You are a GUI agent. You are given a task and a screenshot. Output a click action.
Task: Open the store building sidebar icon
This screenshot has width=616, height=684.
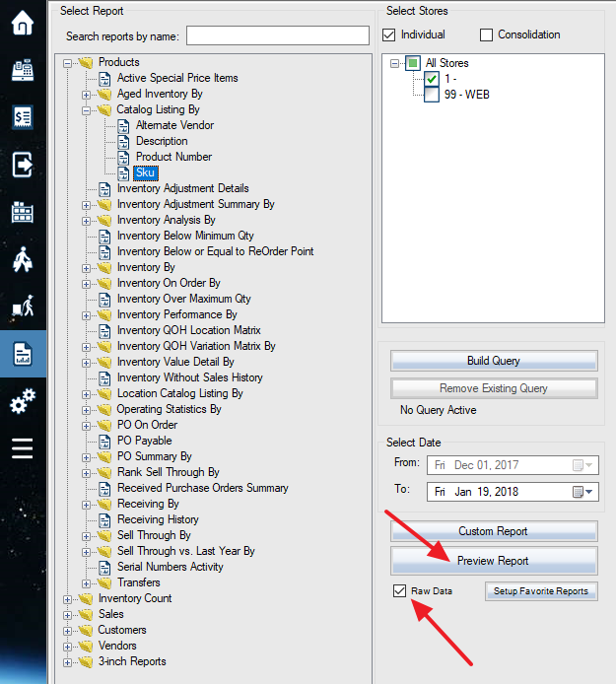(23, 212)
